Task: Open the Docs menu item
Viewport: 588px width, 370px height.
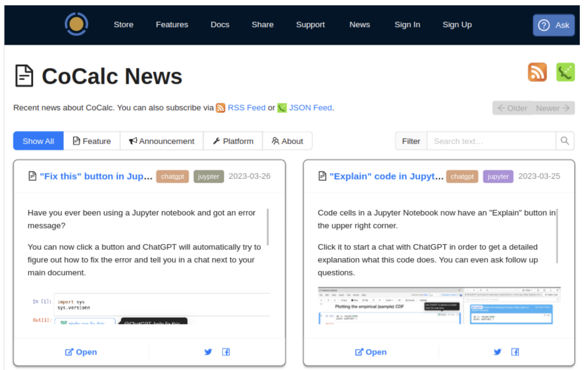Action: tap(220, 25)
